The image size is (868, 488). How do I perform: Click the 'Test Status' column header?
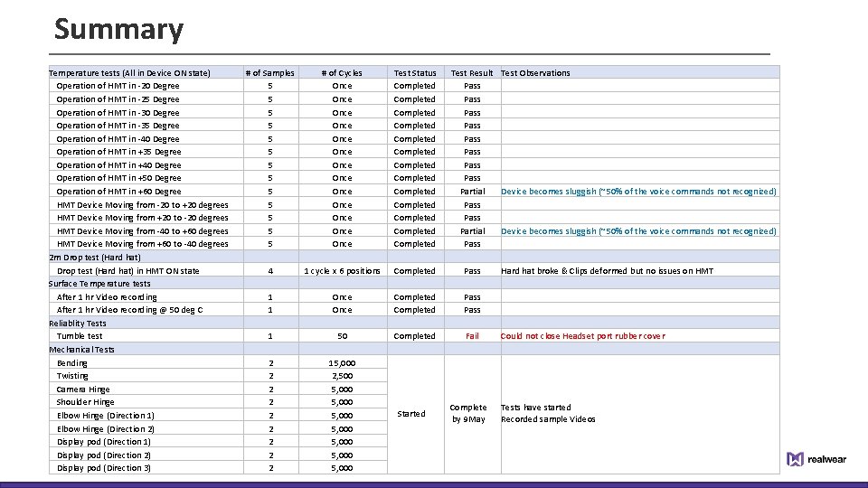tap(415, 72)
